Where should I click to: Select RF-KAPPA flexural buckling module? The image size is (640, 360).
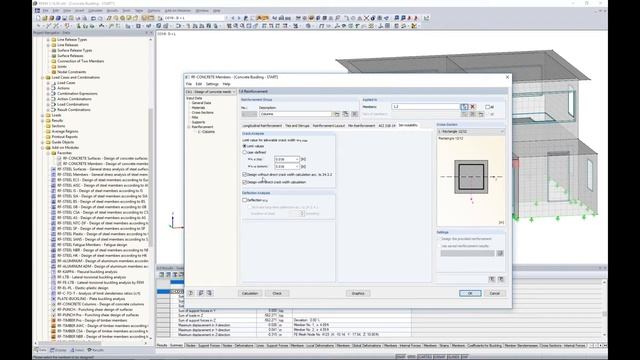tap(87, 271)
